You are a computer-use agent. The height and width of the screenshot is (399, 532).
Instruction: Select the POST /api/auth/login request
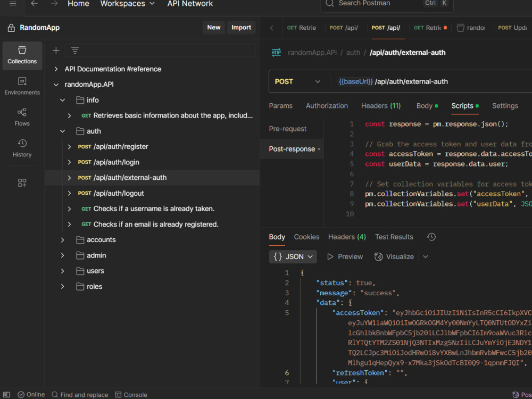click(152, 162)
